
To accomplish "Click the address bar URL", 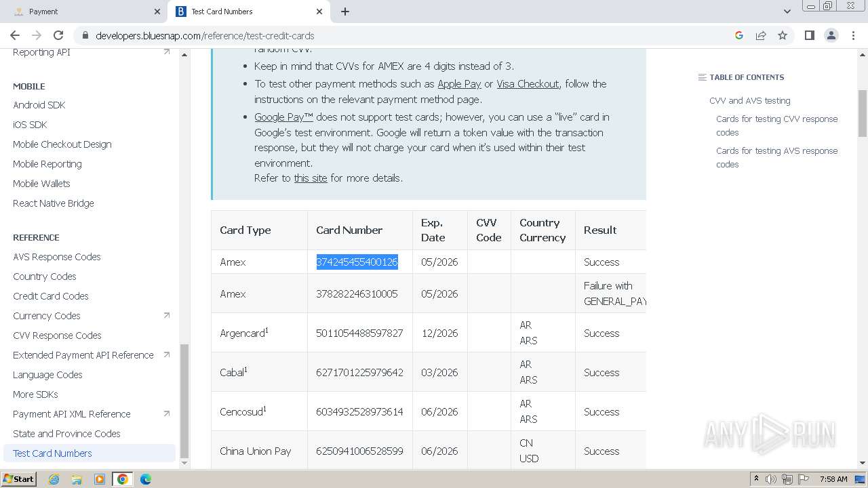I will 205,36.
